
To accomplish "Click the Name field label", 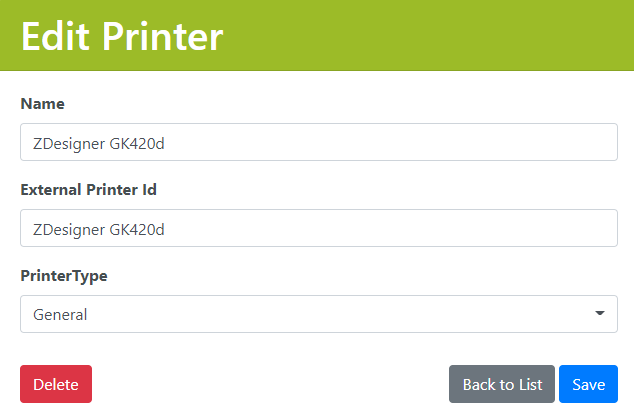I will pos(42,103).
